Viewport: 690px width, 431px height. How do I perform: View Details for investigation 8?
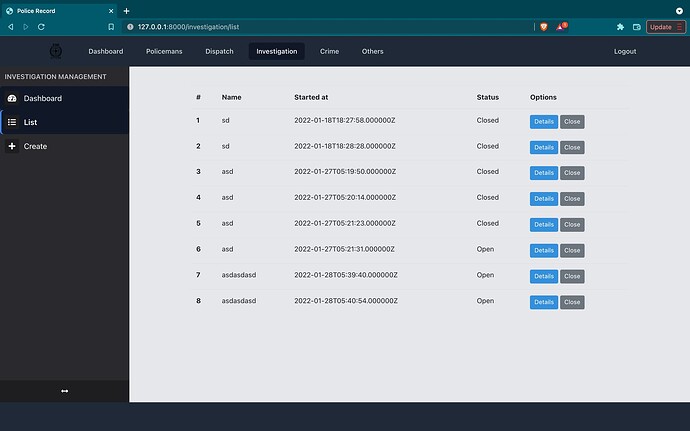pyautogui.click(x=544, y=302)
